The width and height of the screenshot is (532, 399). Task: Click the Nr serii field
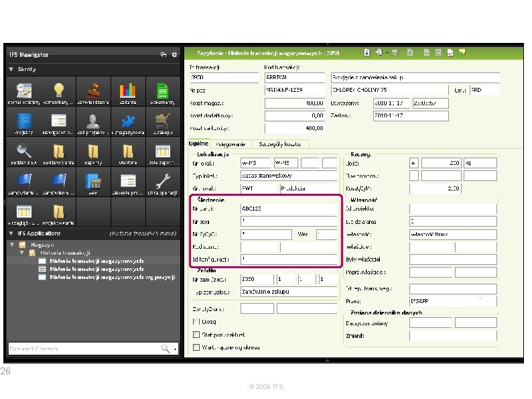point(289,221)
